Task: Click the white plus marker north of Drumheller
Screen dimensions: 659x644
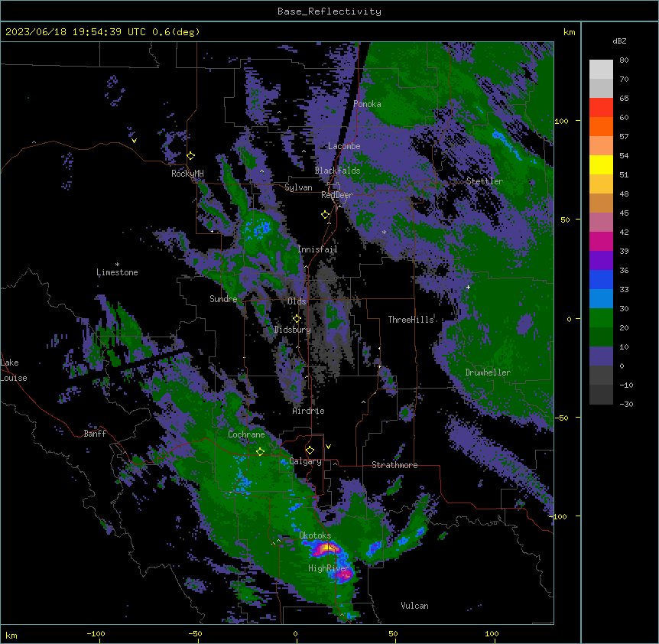Action: click(468, 287)
